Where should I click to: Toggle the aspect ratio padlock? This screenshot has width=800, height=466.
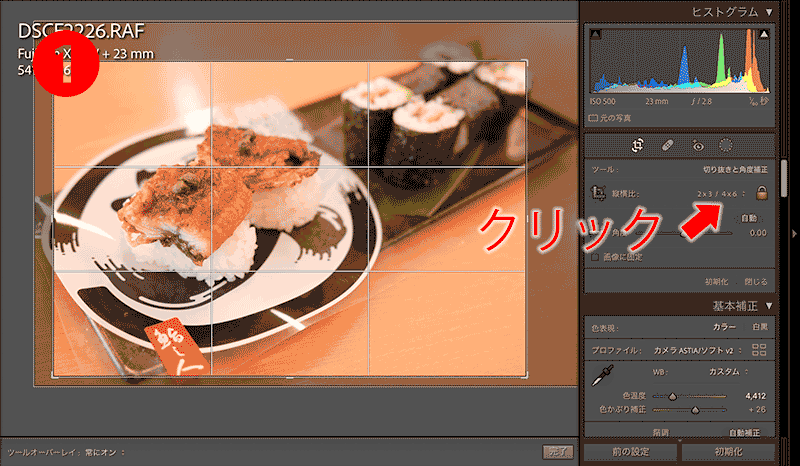(762, 192)
